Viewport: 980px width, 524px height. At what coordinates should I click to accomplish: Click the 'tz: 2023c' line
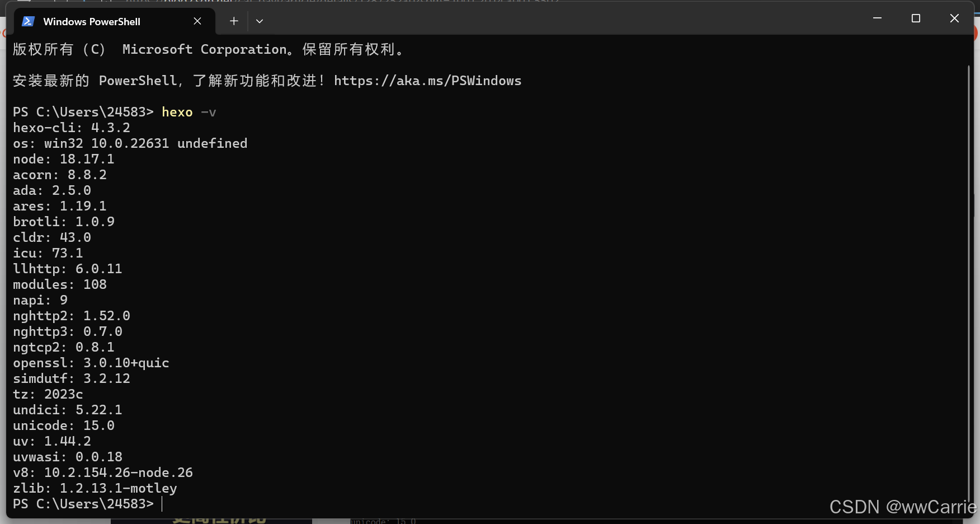[48, 395]
